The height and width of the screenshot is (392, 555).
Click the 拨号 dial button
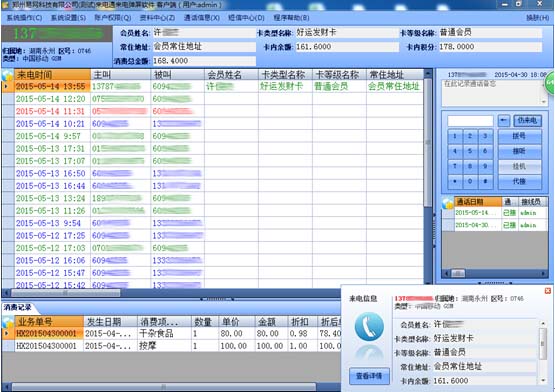pos(519,136)
